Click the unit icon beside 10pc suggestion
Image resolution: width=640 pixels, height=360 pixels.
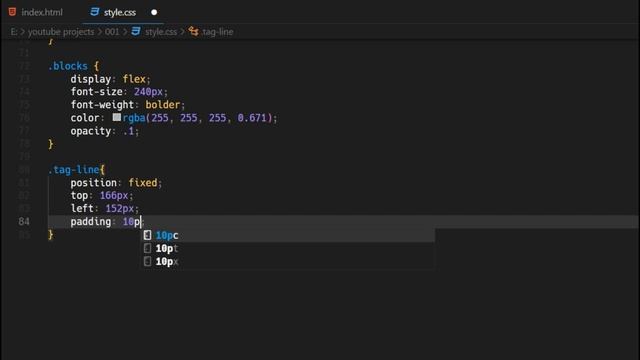pyautogui.click(x=147, y=236)
